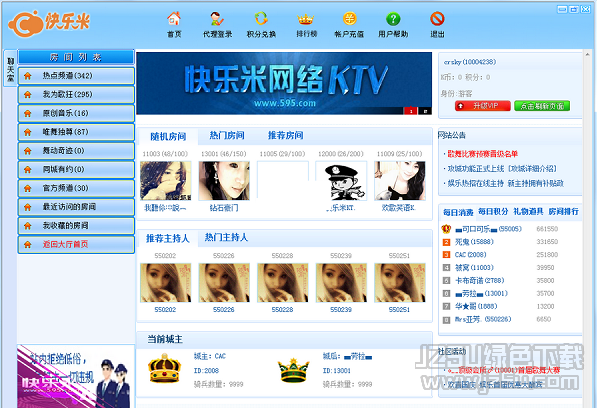Open the 娱乐热招在线主持 announcement
The height and width of the screenshot is (408, 597).
click(505, 183)
